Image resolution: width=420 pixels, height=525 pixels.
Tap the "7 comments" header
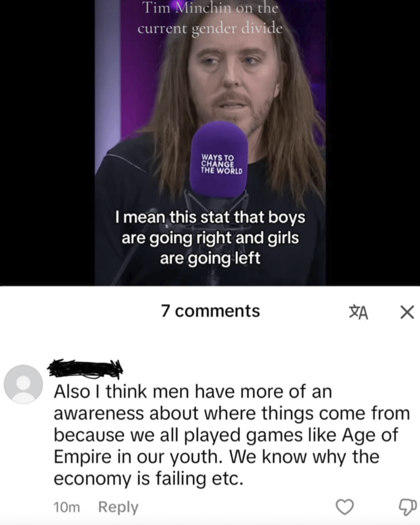[x=211, y=311]
